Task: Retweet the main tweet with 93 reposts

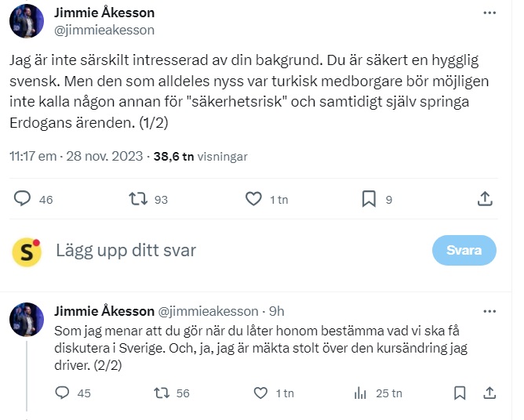Action: pyautogui.click(x=138, y=199)
